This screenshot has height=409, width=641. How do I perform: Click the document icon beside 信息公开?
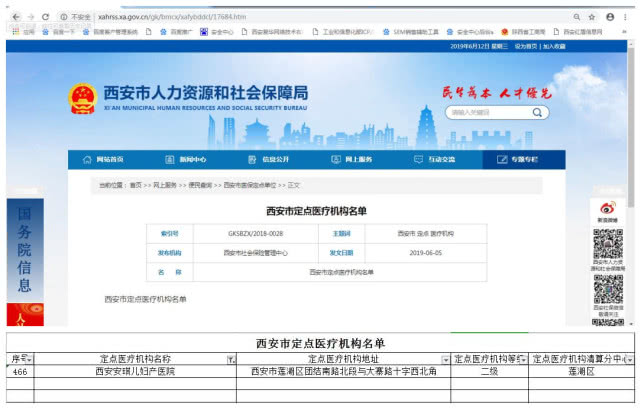pos(252,160)
